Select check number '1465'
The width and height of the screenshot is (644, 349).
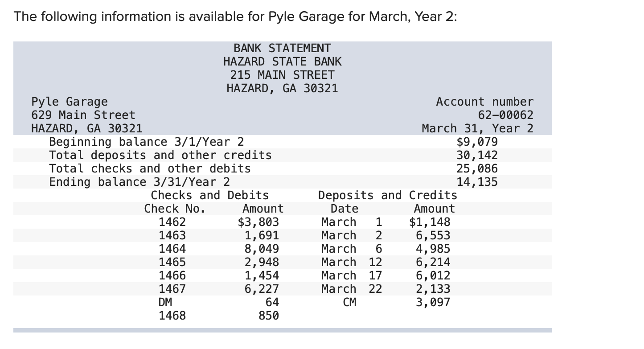point(172,262)
